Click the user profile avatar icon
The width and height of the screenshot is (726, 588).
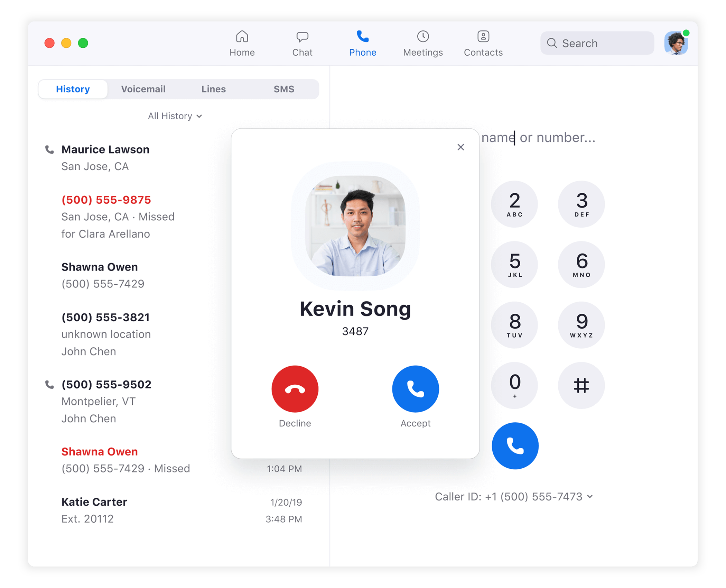tap(676, 43)
